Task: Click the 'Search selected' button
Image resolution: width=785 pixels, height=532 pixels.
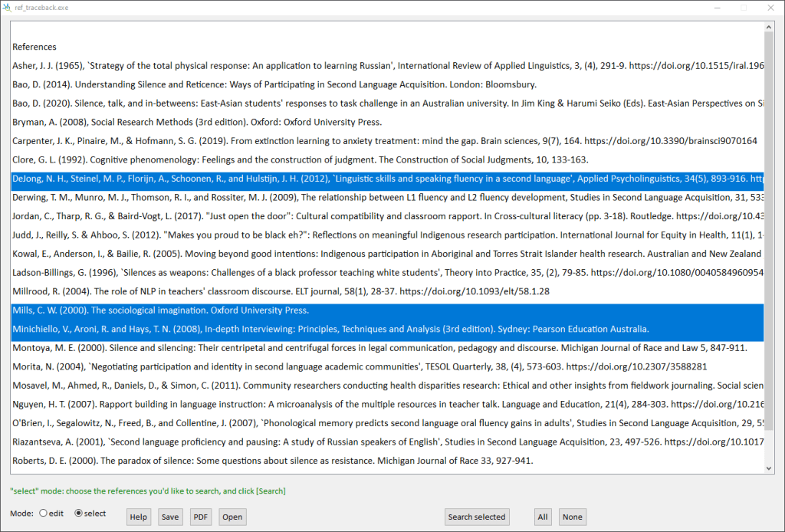Action: click(x=476, y=517)
